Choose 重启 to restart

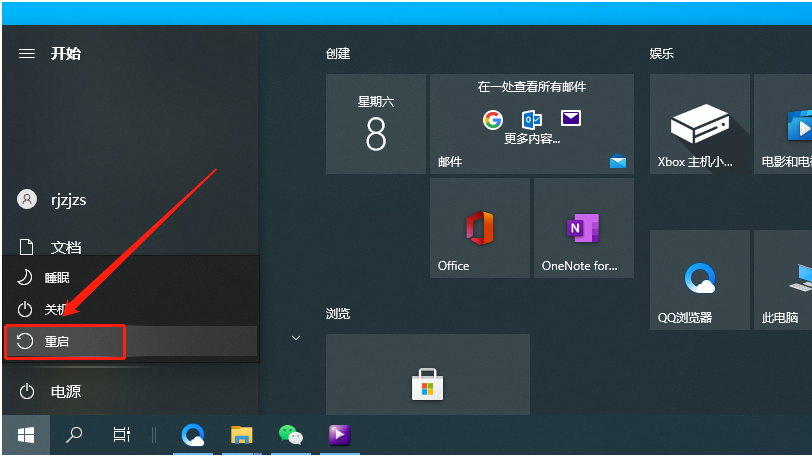pos(131,341)
